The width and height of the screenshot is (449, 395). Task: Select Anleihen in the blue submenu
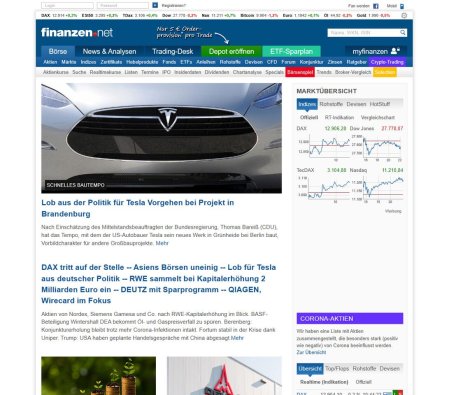(x=206, y=62)
